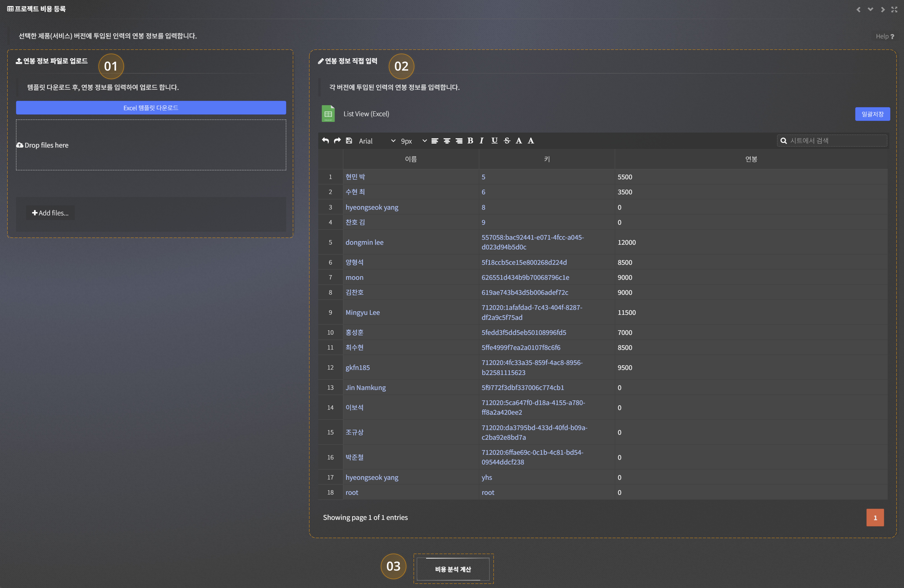Toggle italic formatting
Screen dimensions: 904x588
482,141
